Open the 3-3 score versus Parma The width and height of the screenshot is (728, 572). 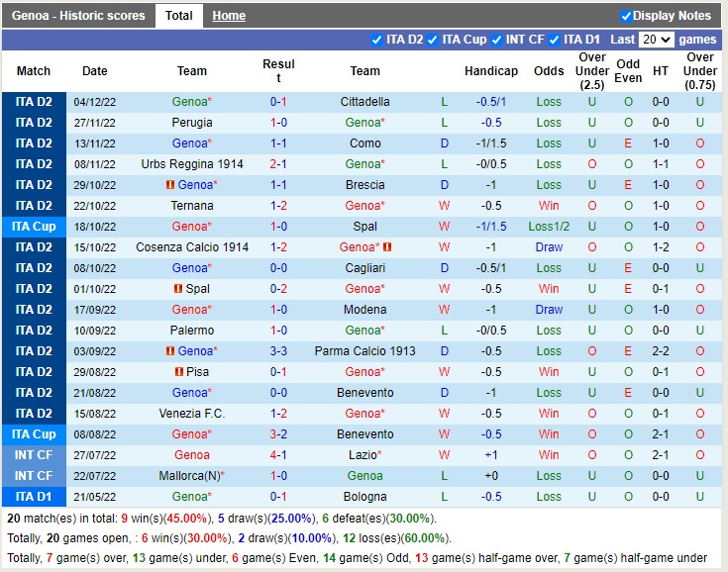pyautogui.click(x=278, y=351)
